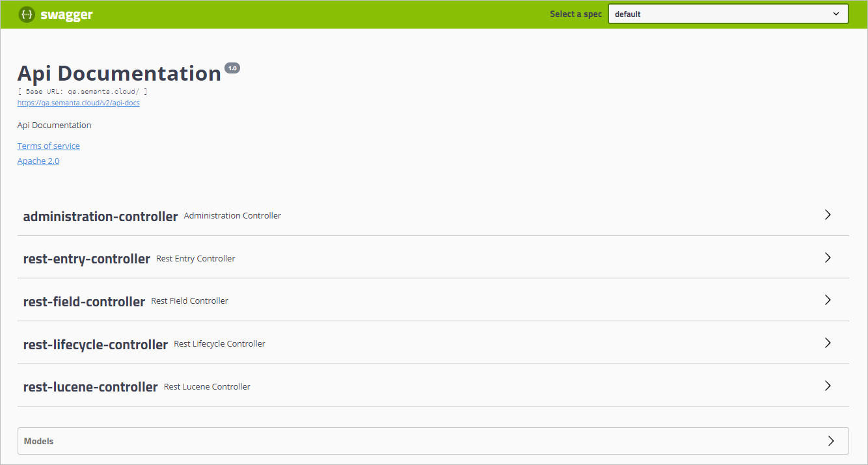Screen dimensions: 868x465
Task: Click the chevron next to administration-controller
Action: pos(828,215)
